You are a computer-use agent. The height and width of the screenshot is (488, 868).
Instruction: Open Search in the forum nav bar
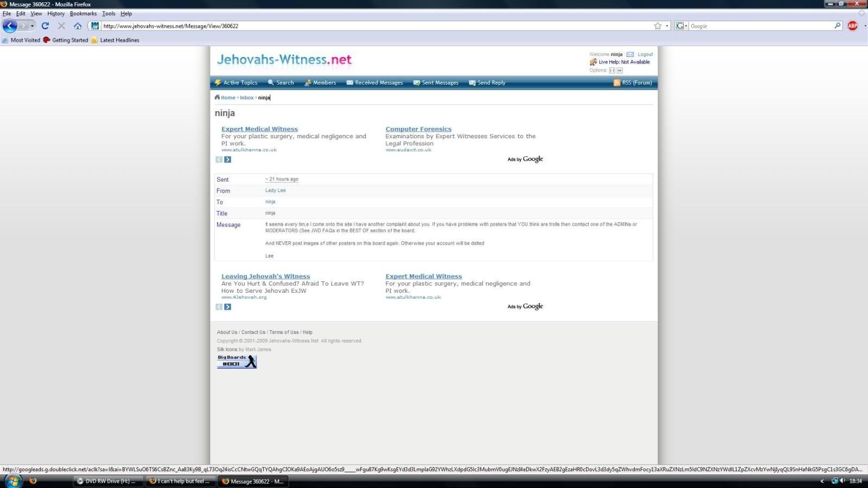[280, 82]
